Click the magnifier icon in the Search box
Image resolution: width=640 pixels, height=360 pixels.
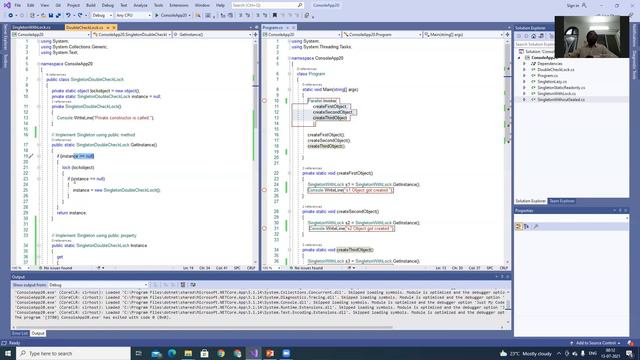[300, 5]
